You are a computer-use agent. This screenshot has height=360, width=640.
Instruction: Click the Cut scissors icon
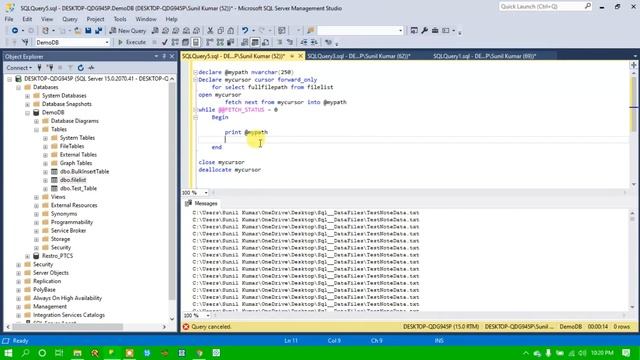click(x=210, y=31)
